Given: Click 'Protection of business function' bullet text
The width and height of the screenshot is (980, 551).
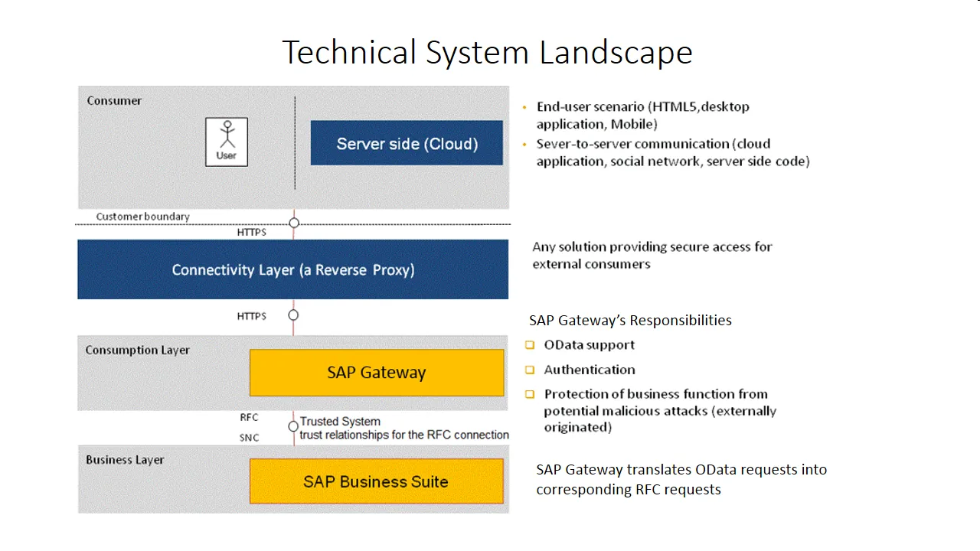Looking at the screenshot, I should coord(660,411).
